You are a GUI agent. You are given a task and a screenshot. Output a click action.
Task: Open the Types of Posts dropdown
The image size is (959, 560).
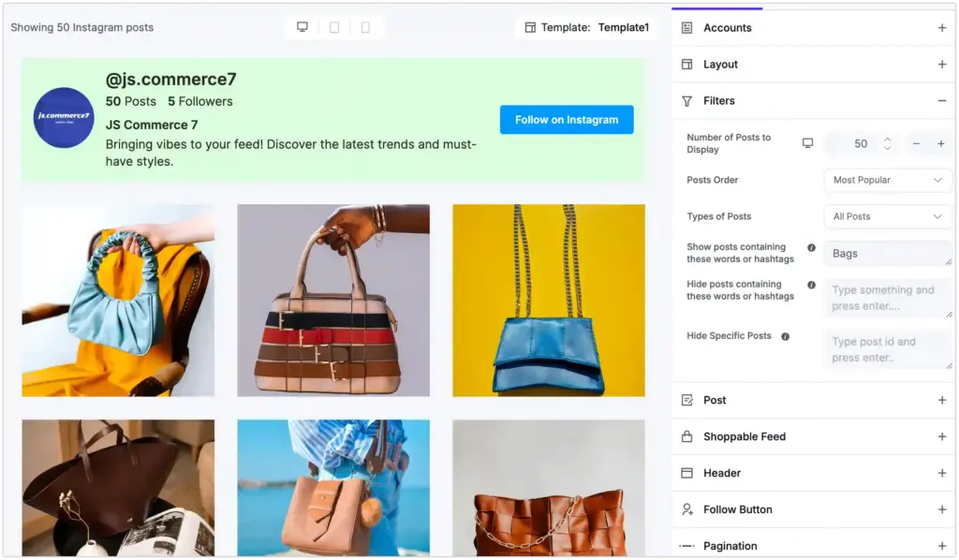tap(887, 216)
